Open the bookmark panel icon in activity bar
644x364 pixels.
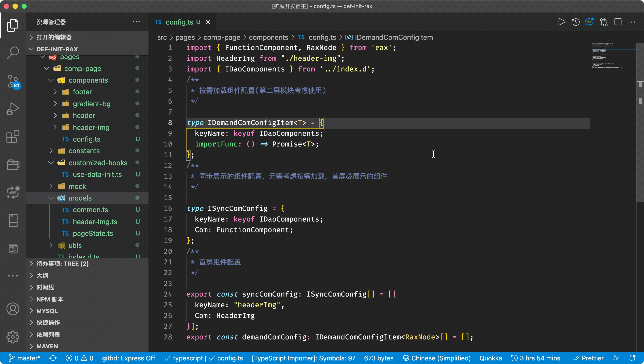[x=13, y=220]
